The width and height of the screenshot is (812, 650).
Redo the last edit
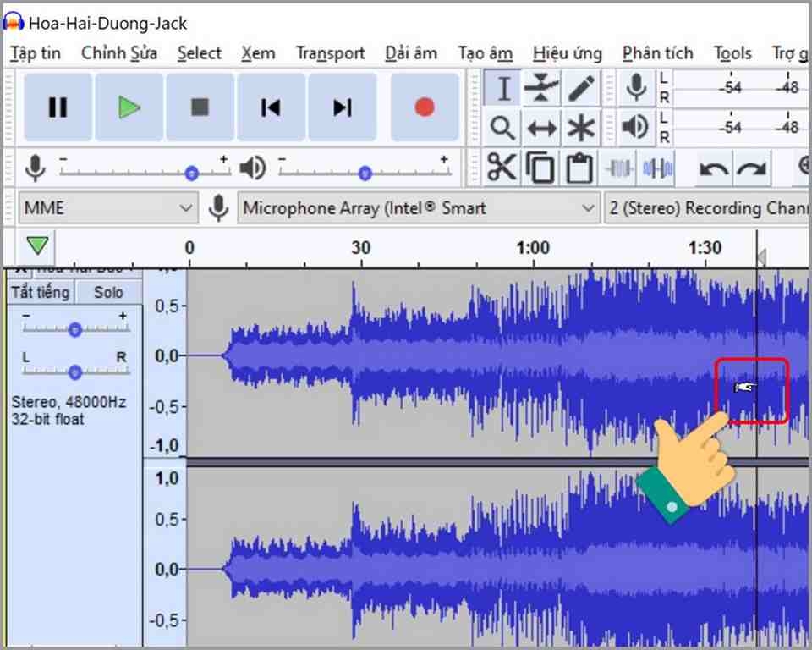pos(752,168)
